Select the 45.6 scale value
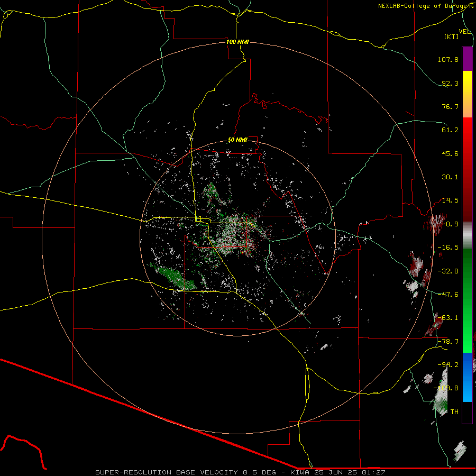This screenshot has width=476, height=476. pos(450,153)
